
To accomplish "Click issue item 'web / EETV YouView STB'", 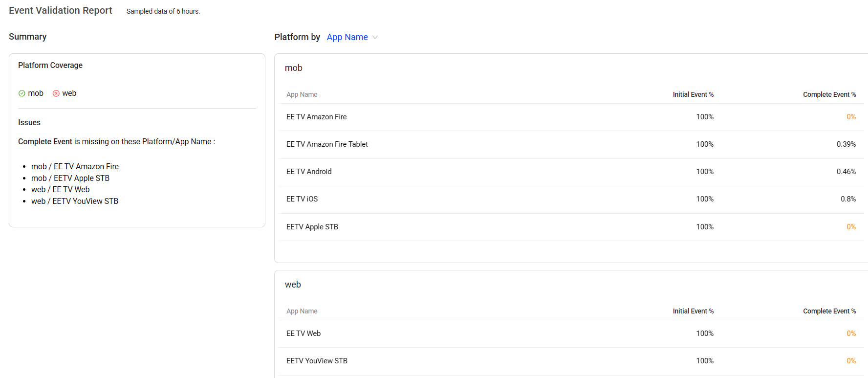I will coord(75,201).
